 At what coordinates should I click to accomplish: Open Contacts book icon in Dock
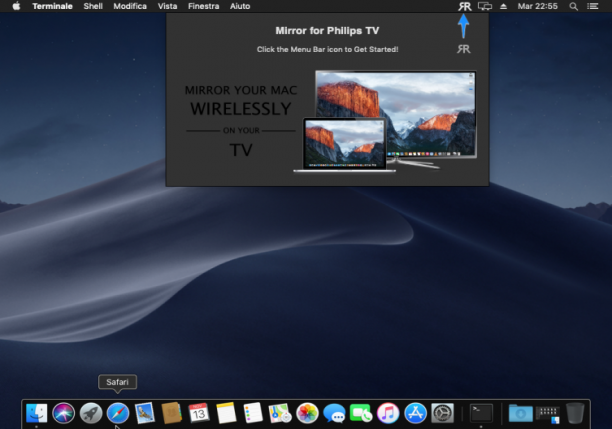click(172, 413)
